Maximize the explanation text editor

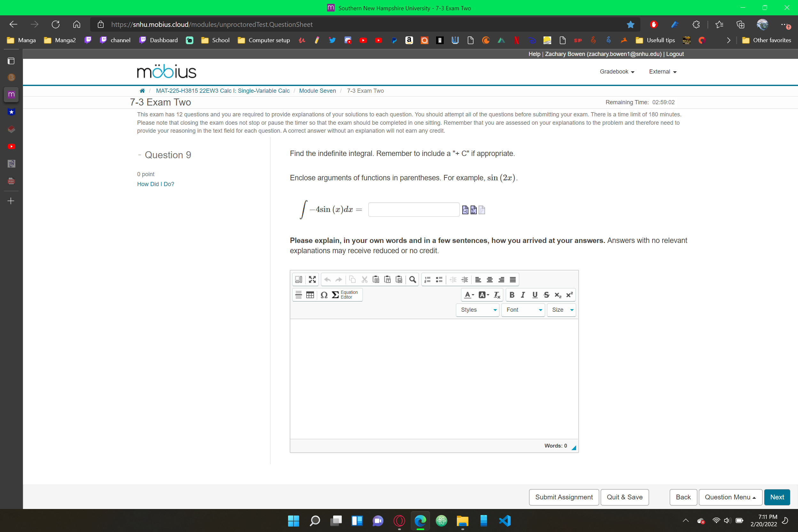[x=312, y=279]
